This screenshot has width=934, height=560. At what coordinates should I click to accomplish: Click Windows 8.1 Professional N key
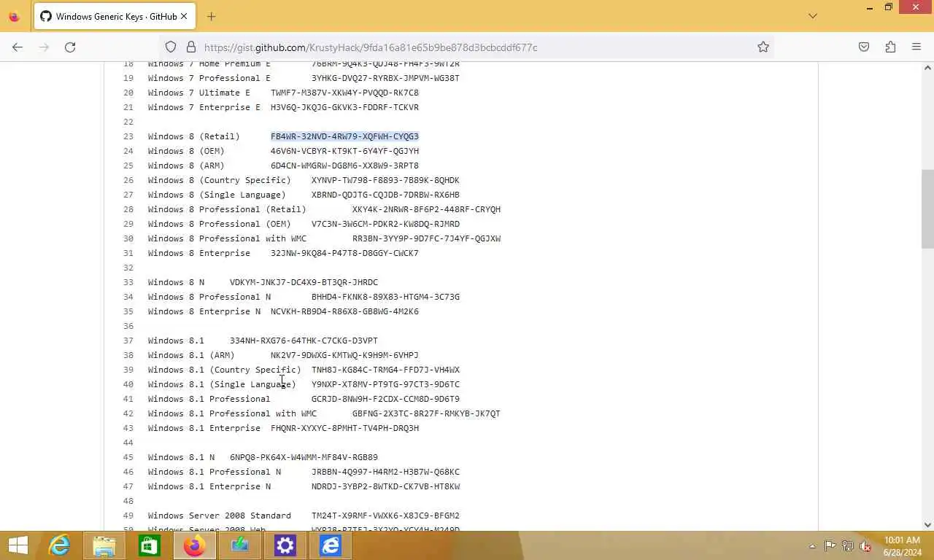point(385,472)
